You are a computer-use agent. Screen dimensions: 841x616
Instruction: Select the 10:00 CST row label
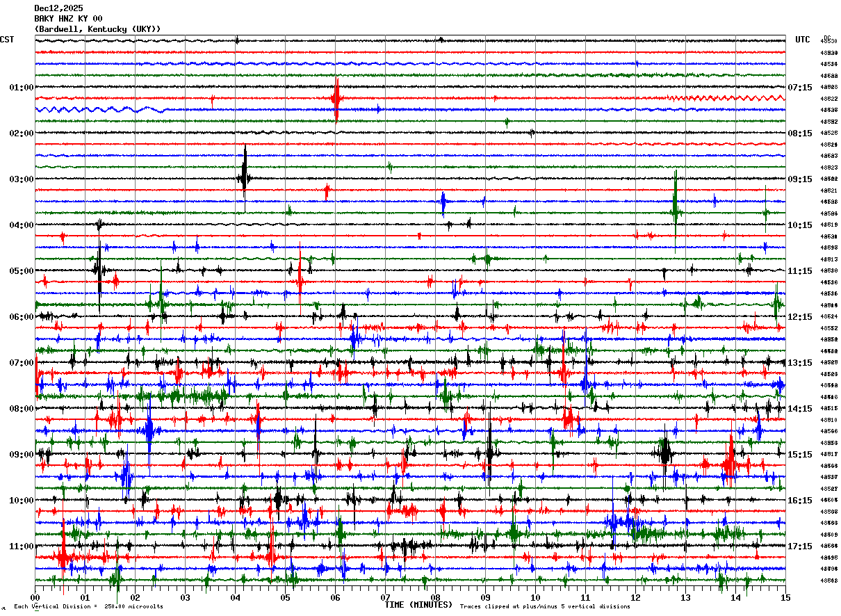pos(22,501)
